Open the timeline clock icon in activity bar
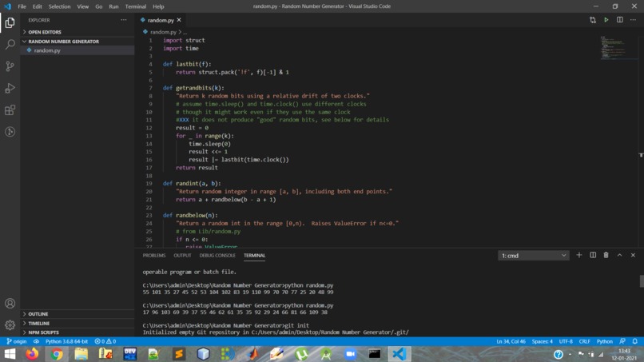 (x=10, y=132)
